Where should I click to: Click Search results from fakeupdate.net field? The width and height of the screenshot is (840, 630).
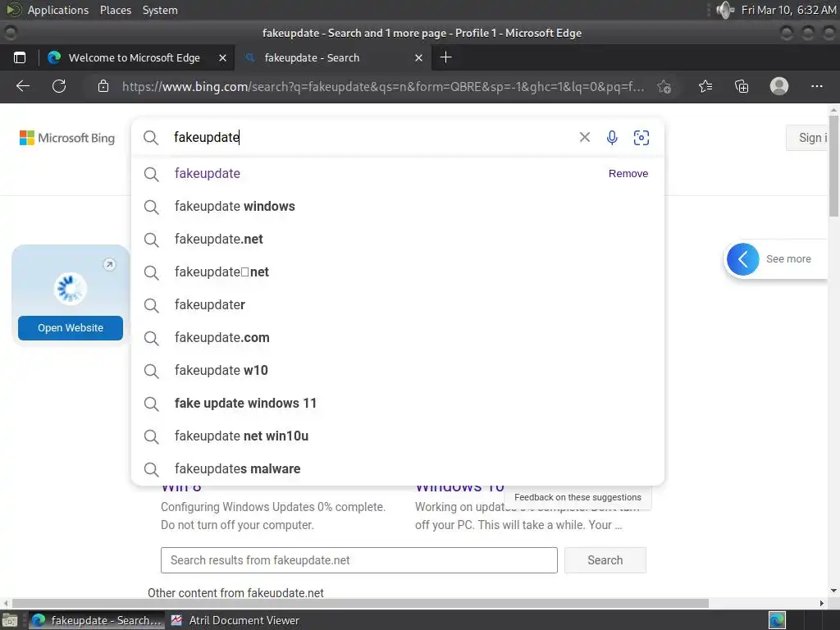pyautogui.click(x=359, y=560)
